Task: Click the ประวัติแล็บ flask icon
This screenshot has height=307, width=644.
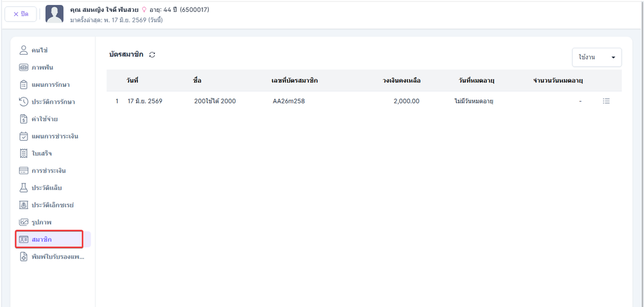Action: tap(23, 187)
